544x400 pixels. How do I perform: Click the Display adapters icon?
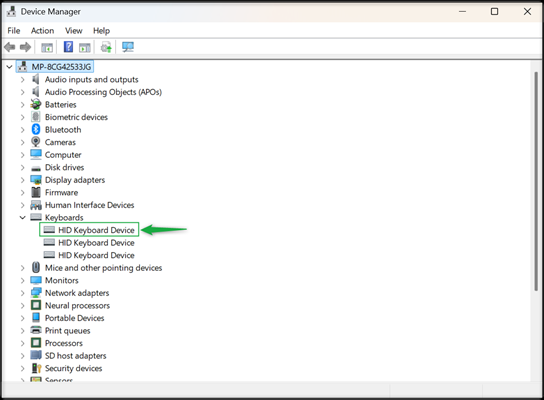pyautogui.click(x=36, y=180)
